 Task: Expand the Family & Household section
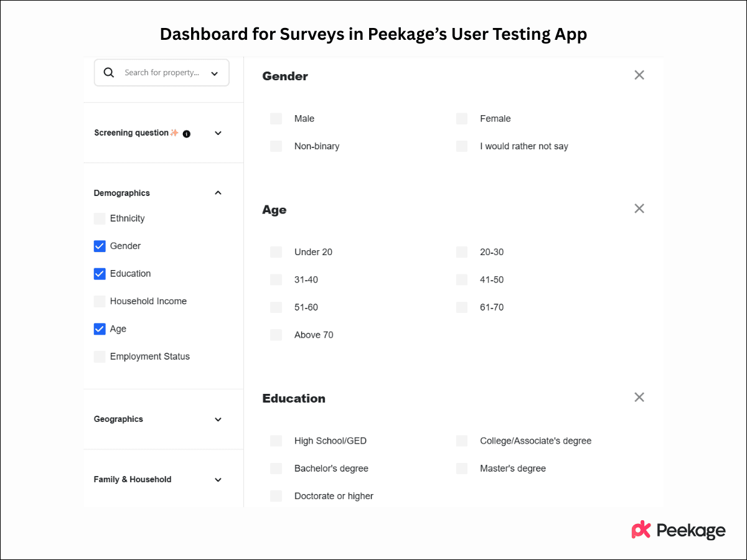pos(218,479)
